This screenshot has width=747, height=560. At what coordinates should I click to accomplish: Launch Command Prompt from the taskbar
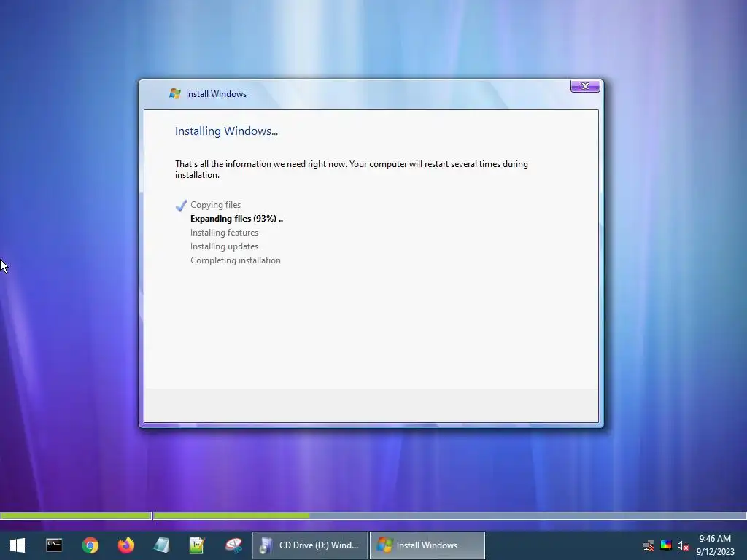coord(54,545)
